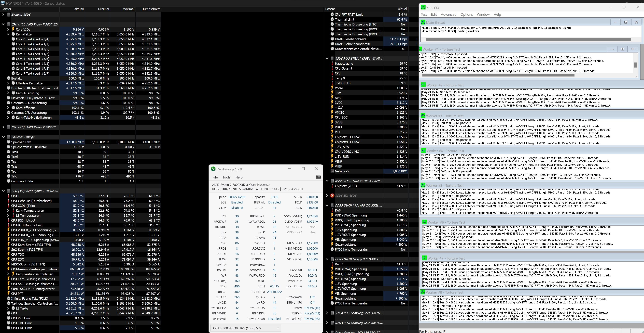The height and width of the screenshot is (333, 644).
Task: Click the ZenTimings screenshot camera icon
Action: [318, 177]
